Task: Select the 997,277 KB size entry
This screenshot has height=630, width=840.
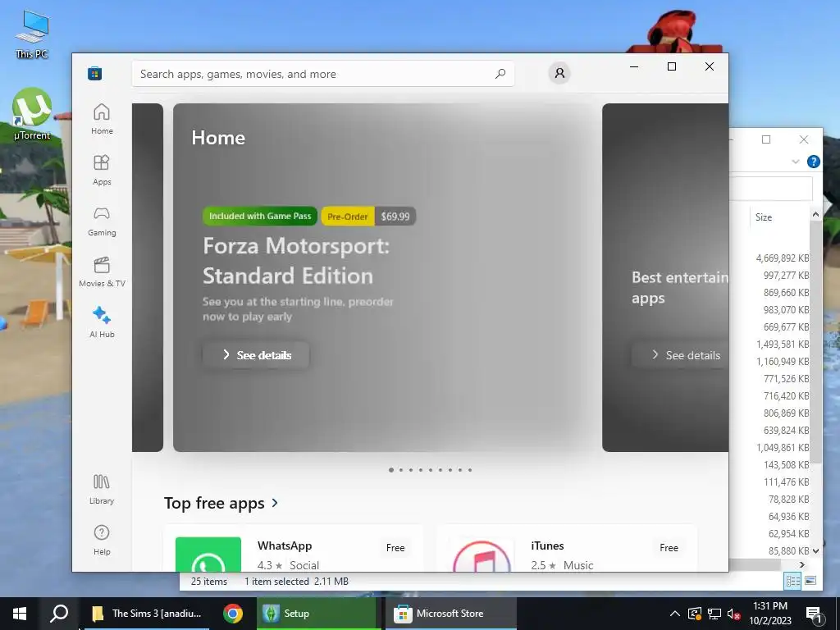Action: [786, 276]
